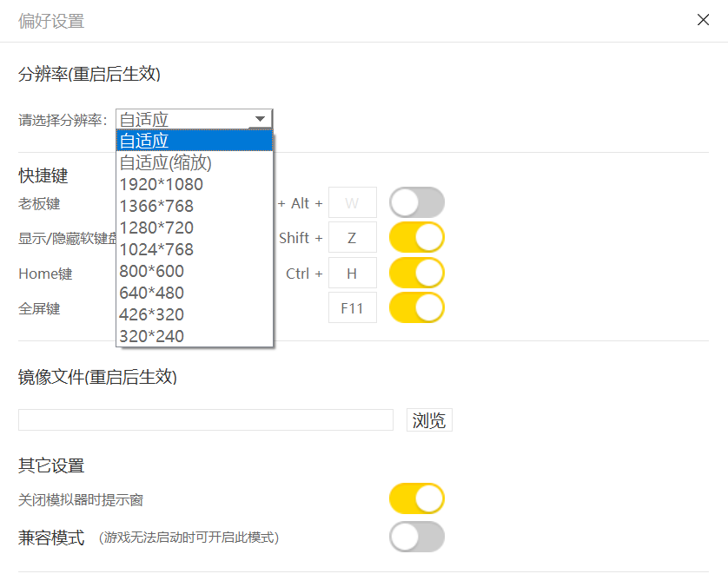Viewport: 728px width, 574px height.
Task: Choose 426*320 resolution
Action: coord(194,314)
